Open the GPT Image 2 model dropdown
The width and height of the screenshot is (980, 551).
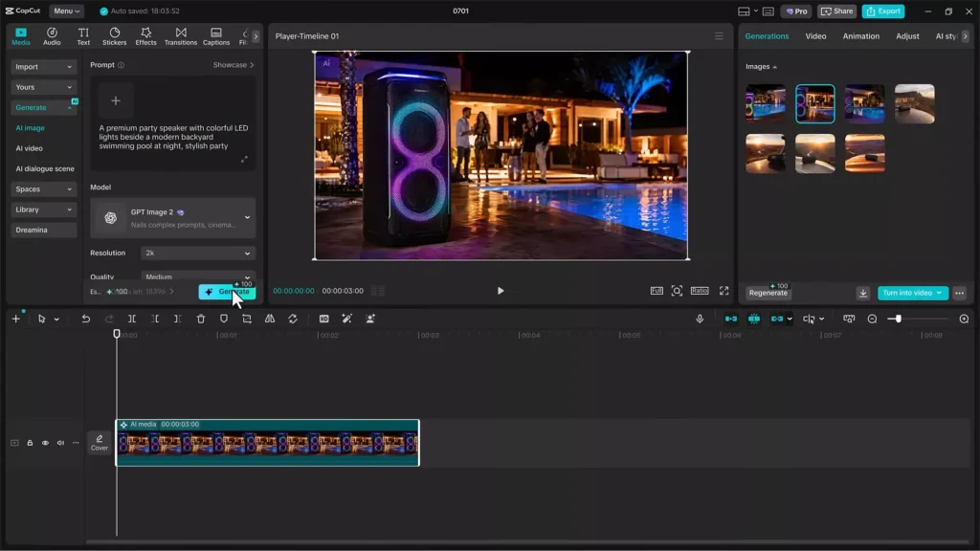pyautogui.click(x=173, y=218)
